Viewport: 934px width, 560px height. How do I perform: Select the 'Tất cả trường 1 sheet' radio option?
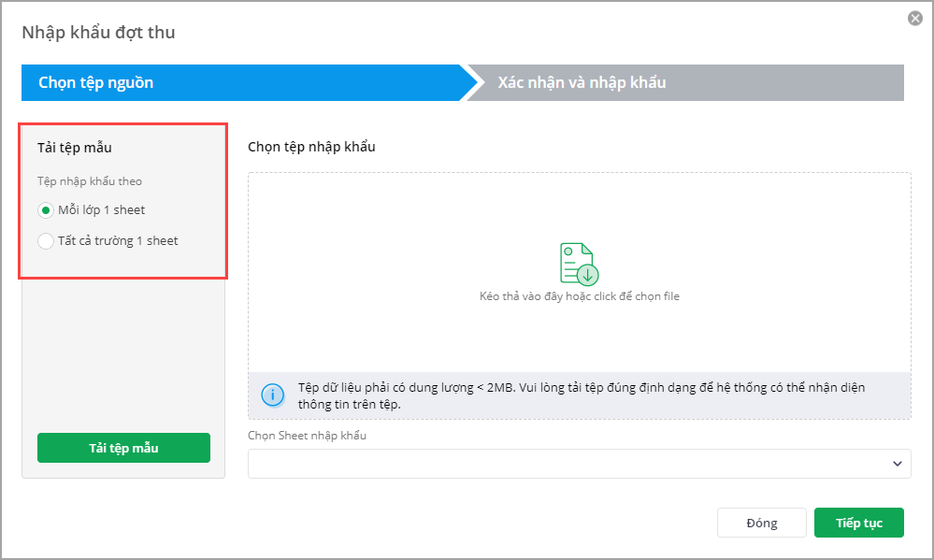point(45,241)
